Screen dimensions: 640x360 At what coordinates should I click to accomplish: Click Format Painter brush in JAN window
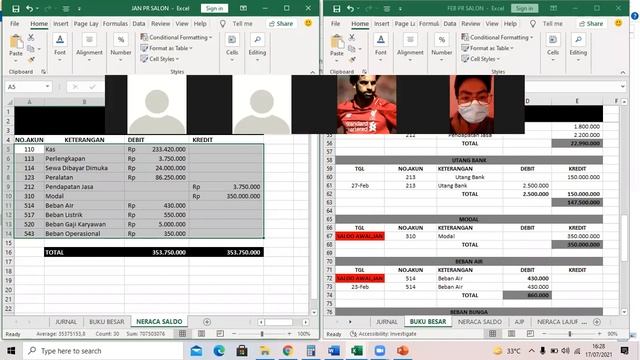click(x=31, y=60)
